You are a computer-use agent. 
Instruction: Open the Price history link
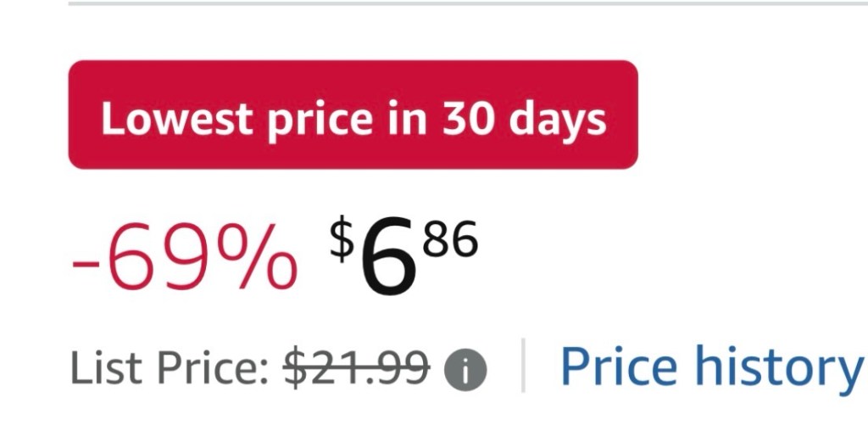click(x=709, y=367)
